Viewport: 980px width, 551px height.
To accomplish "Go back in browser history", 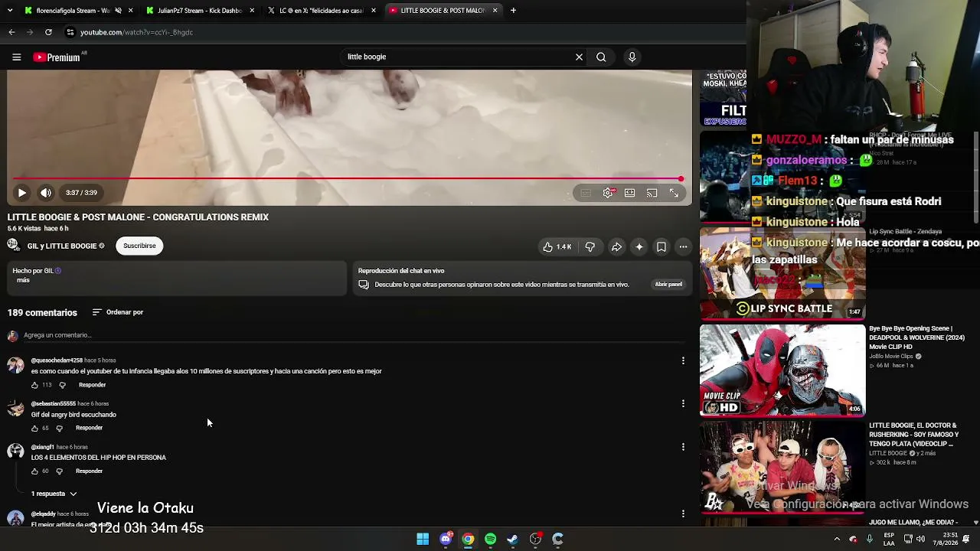I will [x=11, y=32].
